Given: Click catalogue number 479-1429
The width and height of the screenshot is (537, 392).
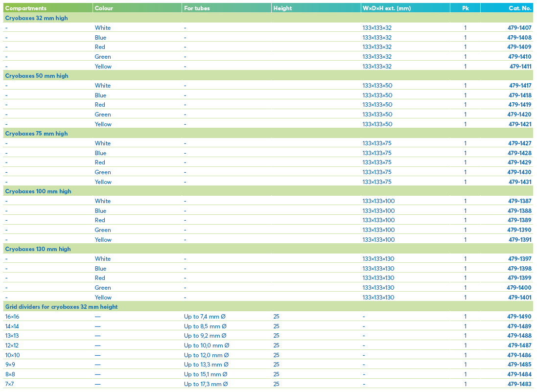Looking at the screenshot, I should (x=519, y=162).
